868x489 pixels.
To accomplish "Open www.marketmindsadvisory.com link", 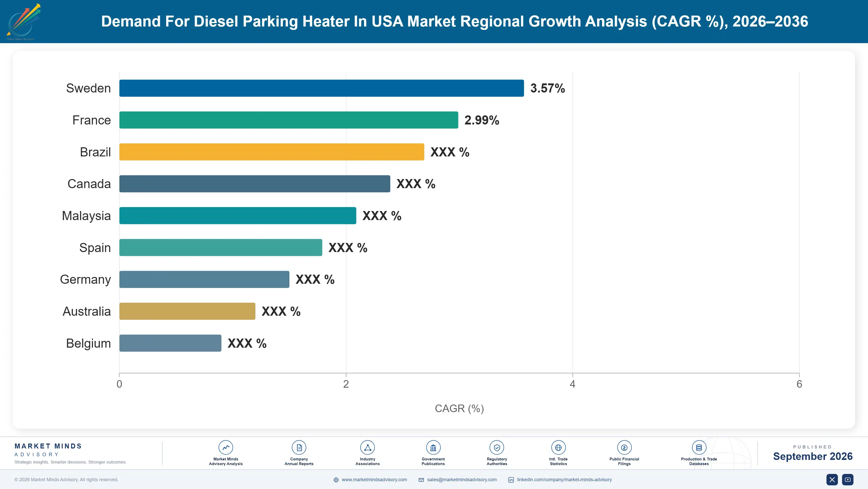I will coord(374,480).
